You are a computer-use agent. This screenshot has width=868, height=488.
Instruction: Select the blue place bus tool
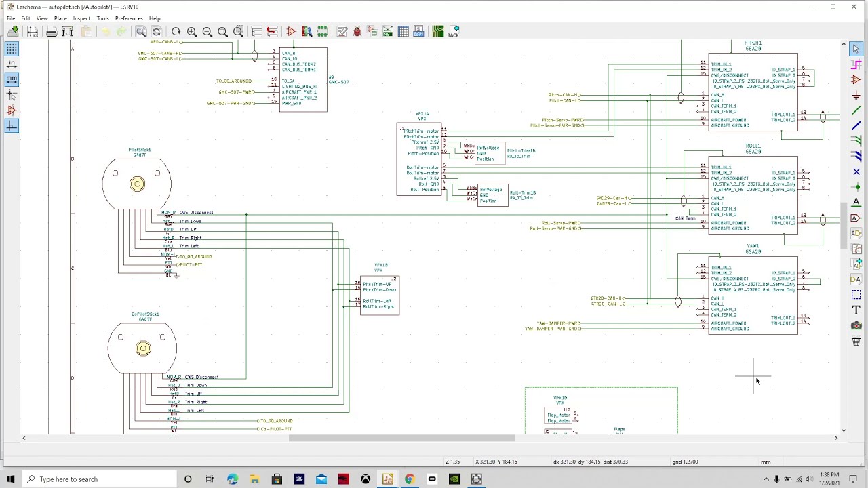(x=856, y=126)
